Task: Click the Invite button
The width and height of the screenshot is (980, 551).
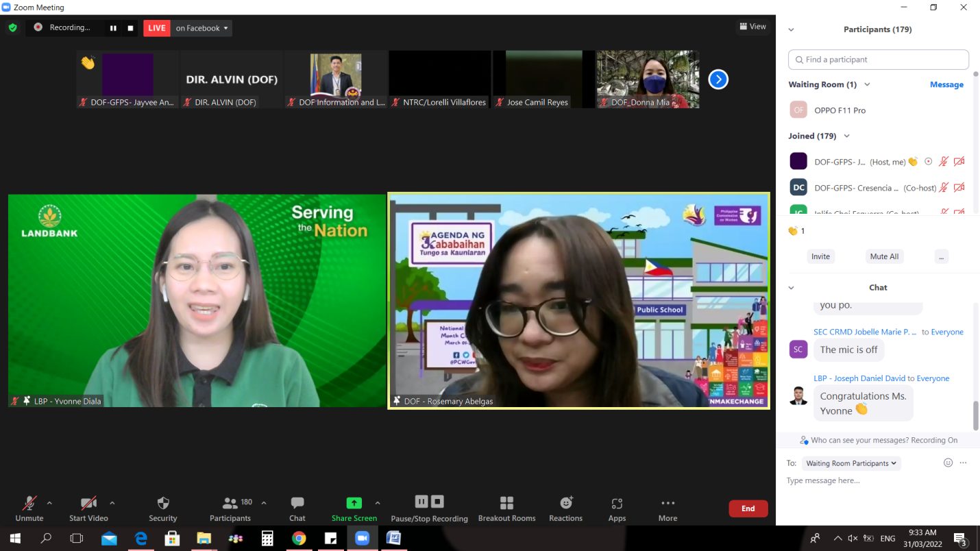Action: point(820,256)
